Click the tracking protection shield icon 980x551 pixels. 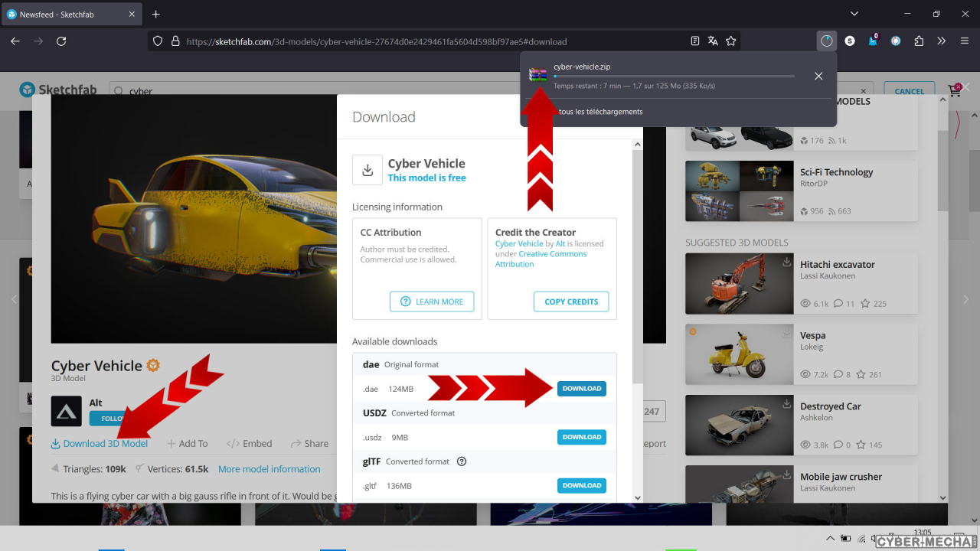[x=158, y=41]
